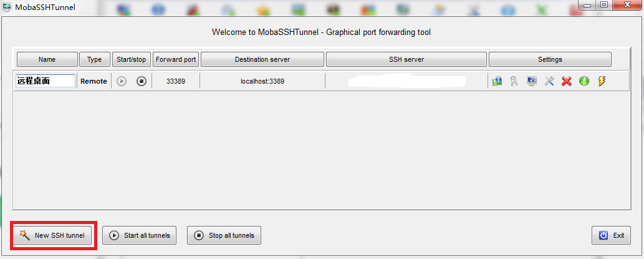Click the Forward port column header
The width and height of the screenshot is (644, 259).
pyautogui.click(x=176, y=59)
